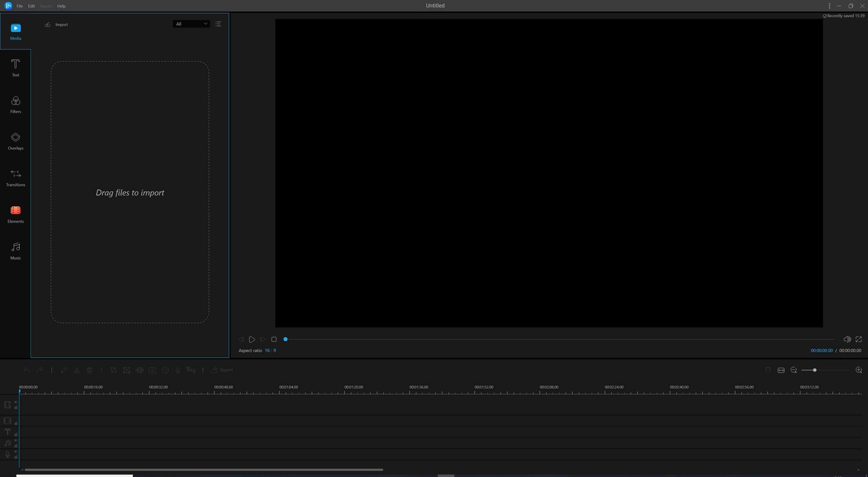Open the Help menu
Screen dimensions: 868x477
pos(61,6)
